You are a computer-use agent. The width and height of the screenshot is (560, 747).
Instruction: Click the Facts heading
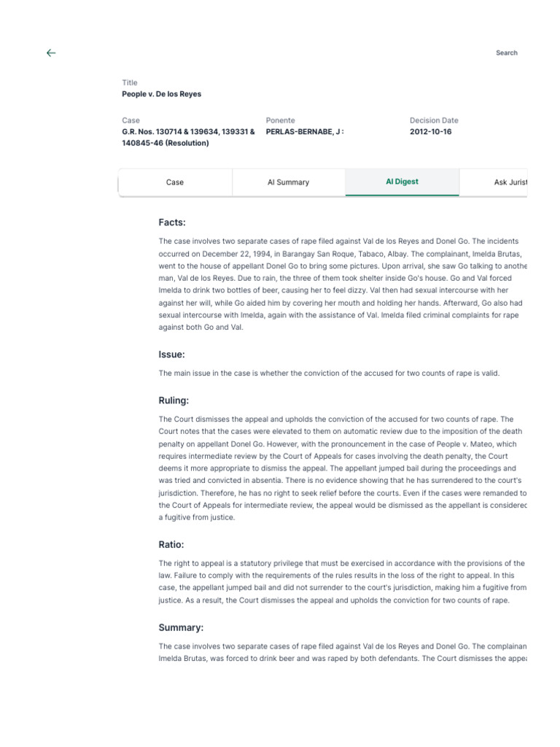pos(172,222)
